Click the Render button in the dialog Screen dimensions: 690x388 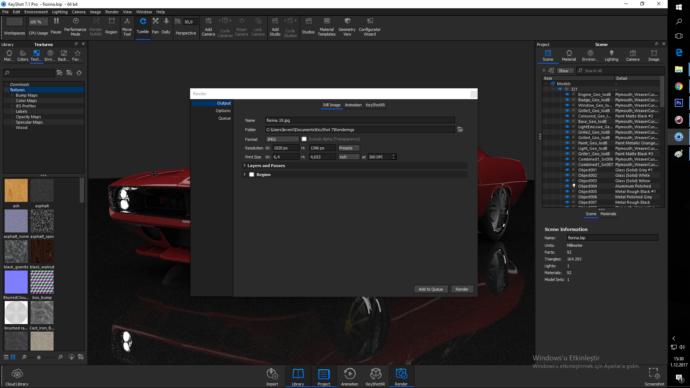[x=462, y=289]
